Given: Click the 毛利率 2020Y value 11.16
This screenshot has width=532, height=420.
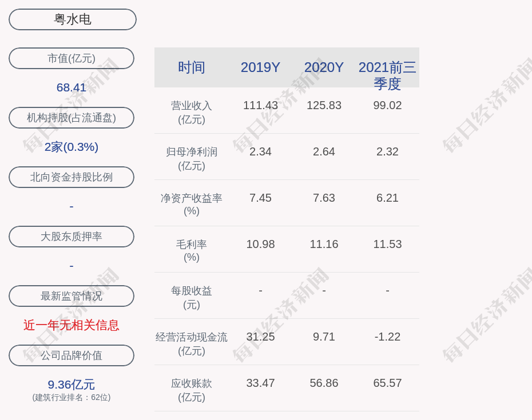Looking at the screenshot, I should [x=324, y=244].
